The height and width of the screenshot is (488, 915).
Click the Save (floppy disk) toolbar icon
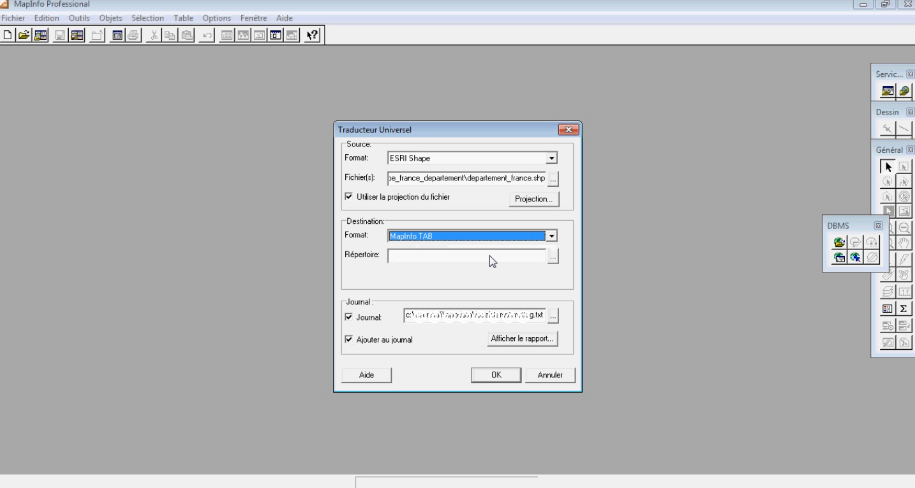(x=60, y=36)
